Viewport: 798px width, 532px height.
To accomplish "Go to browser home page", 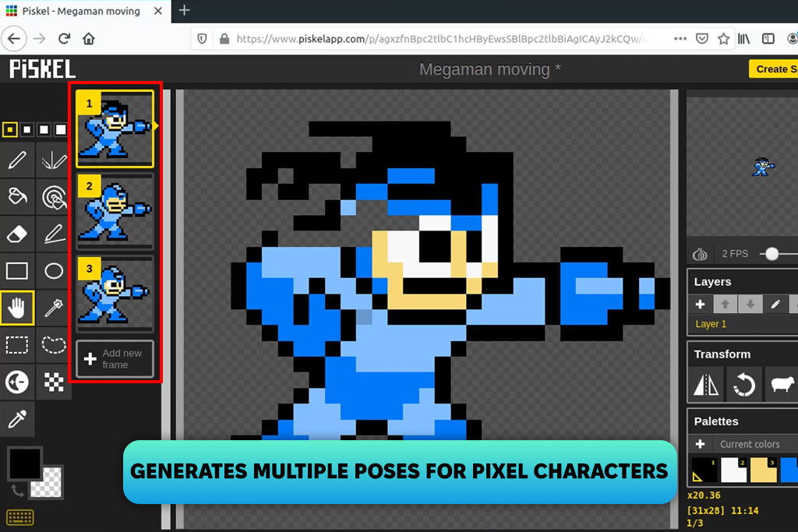I will [89, 39].
